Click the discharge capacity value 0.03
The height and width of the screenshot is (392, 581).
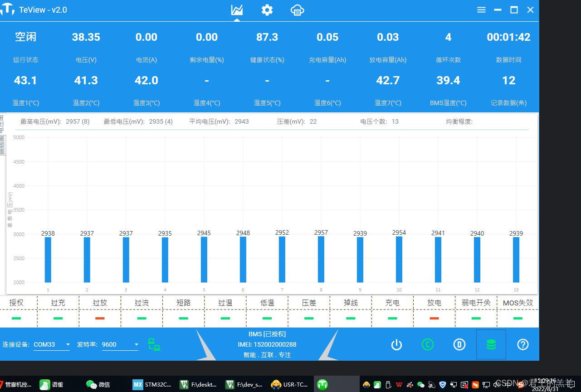tap(388, 37)
